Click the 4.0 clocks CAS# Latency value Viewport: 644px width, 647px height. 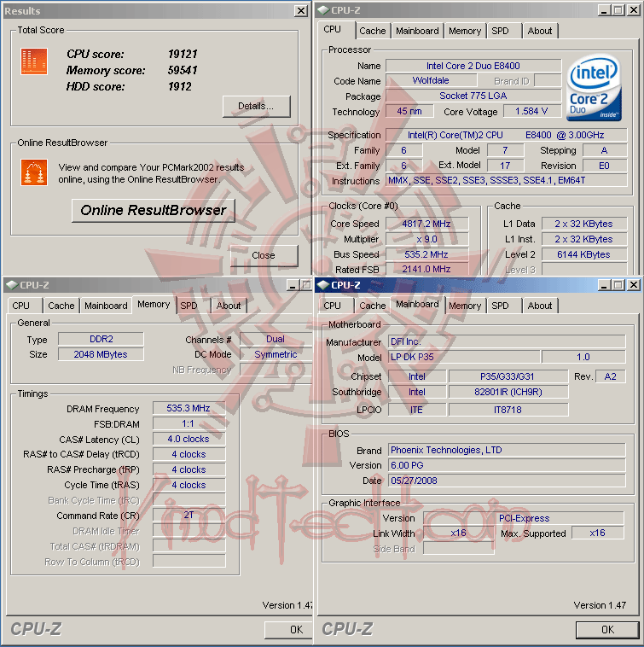tap(189, 439)
